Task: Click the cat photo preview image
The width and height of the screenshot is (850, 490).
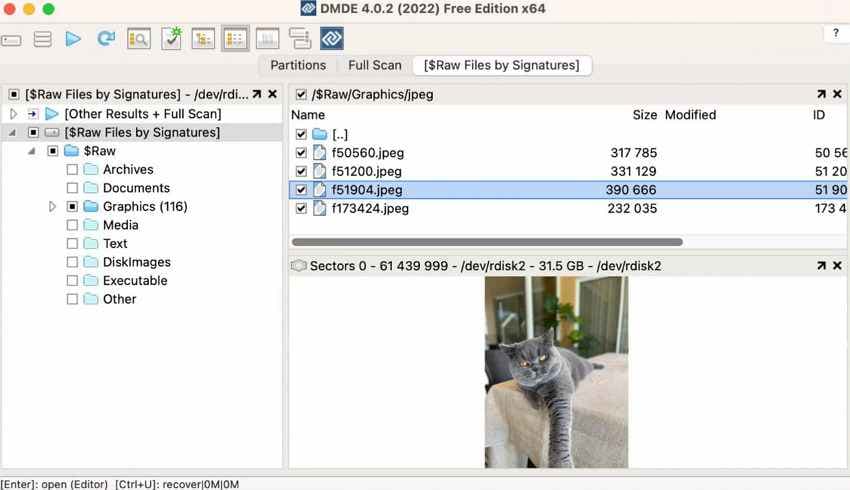Action: point(556,372)
